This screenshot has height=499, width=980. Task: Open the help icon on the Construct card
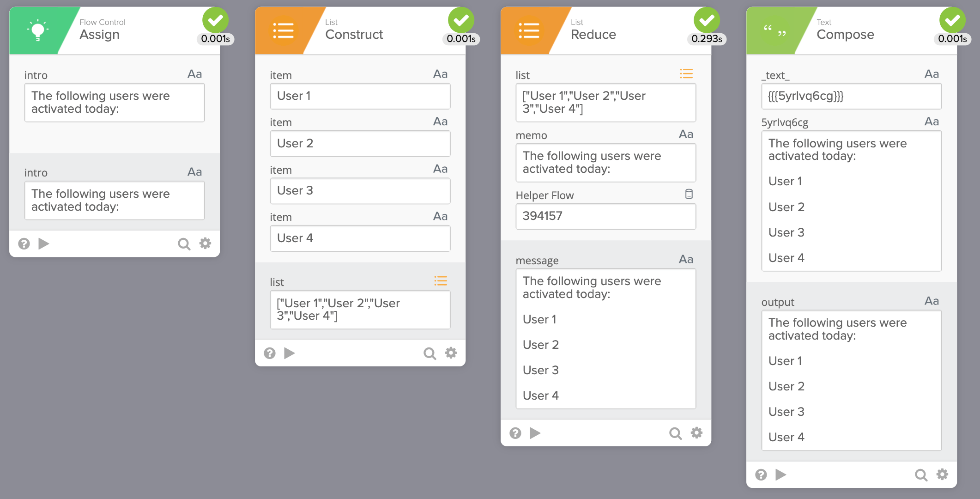point(269,353)
